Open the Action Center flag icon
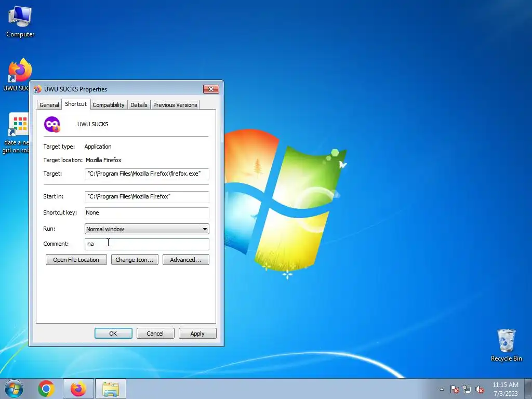Screen dimensions: 532x399 click(x=455, y=389)
